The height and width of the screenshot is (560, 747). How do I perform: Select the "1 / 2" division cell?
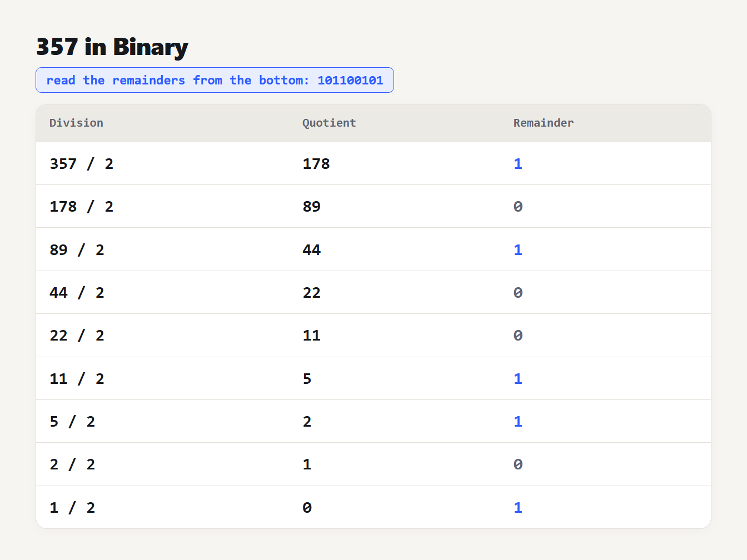pos(72,508)
